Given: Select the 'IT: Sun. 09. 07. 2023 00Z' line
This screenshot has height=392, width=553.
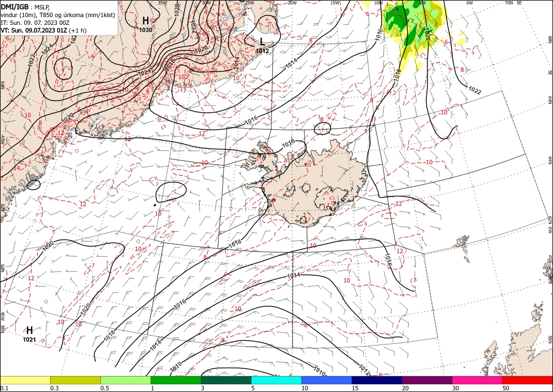Looking at the screenshot, I should [35, 23].
